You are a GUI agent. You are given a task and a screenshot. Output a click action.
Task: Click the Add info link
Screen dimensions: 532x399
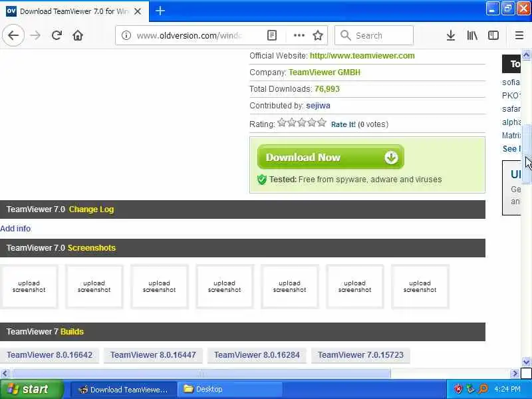(x=15, y=229)
